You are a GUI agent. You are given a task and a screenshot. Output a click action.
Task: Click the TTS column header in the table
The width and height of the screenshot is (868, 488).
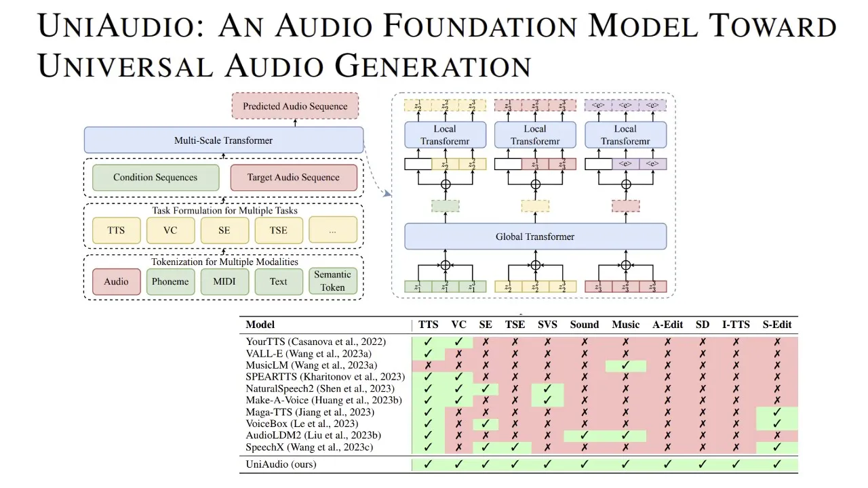[x=429, y=325]
